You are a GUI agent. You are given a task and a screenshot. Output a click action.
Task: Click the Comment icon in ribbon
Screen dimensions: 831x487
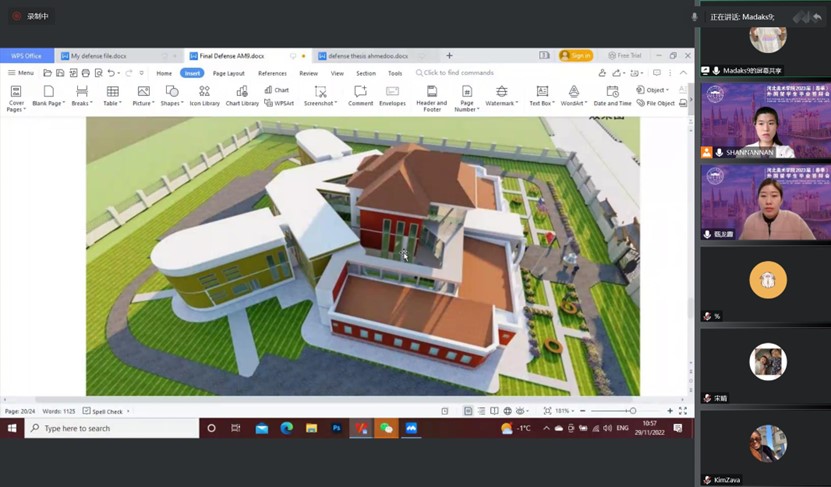360,95
